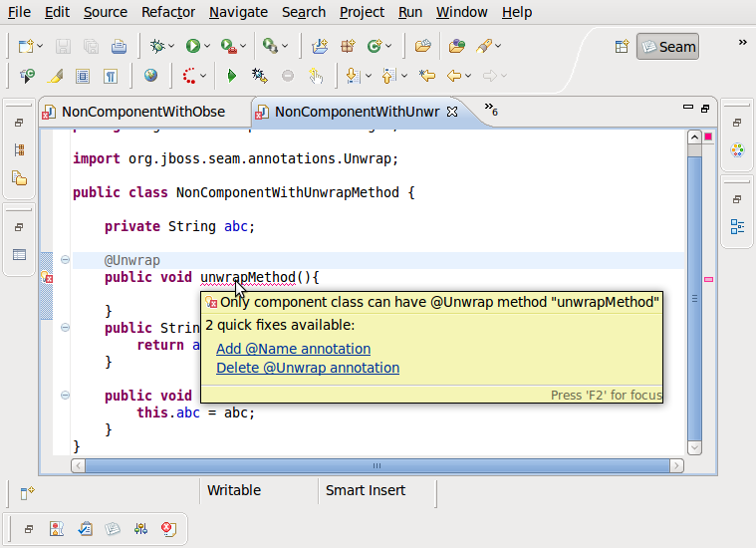The width and height of the screenshot is (756, 548).
Task: Click the Print icon in toolbar
Action: (x=119, y=46)
